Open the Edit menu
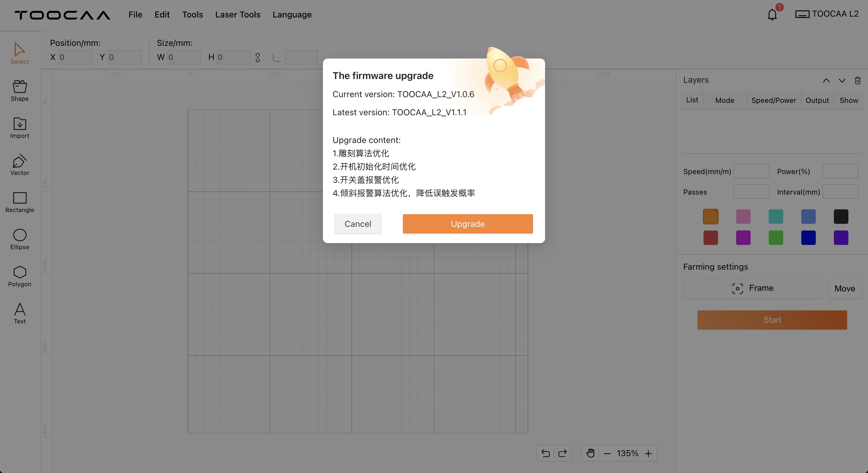 [162, 14]
